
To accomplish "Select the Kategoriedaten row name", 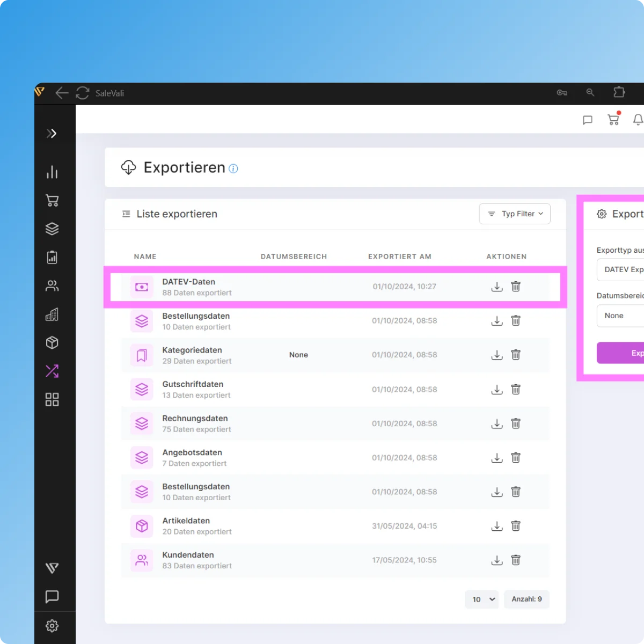I will click(x=192, y=350).
